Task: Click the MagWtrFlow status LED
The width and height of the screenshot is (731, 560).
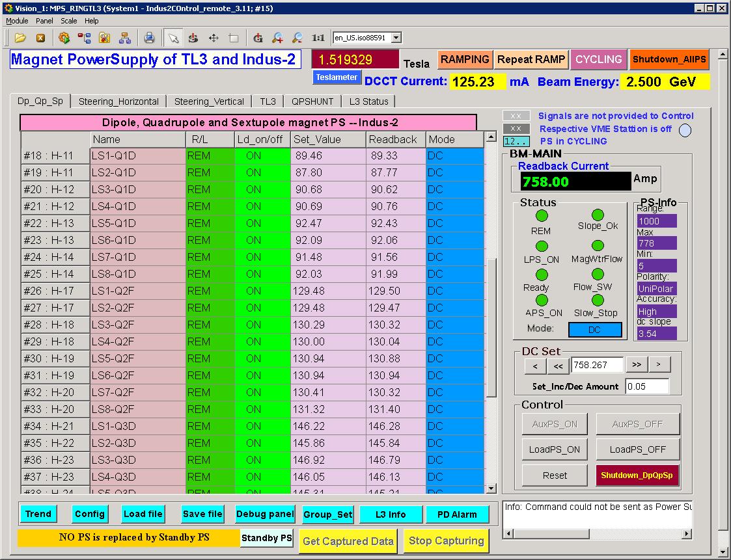Action: [x=598, y=245]
